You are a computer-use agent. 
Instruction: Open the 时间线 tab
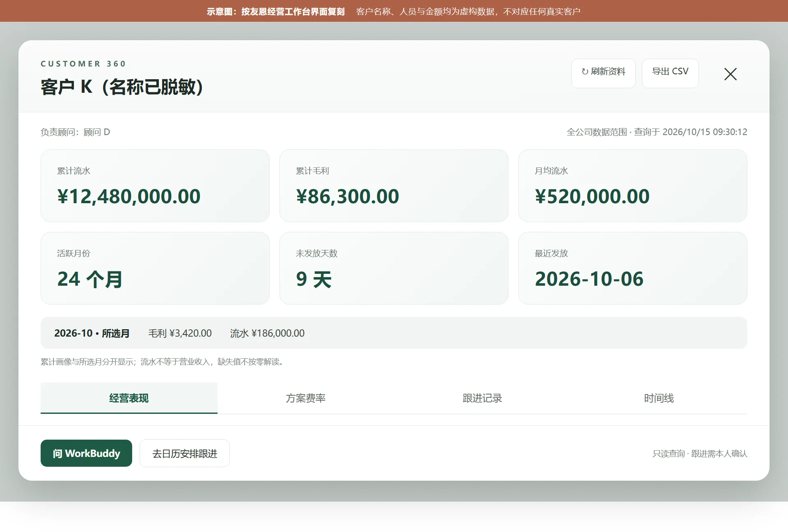pyautogui.click(x=659, y=398)
